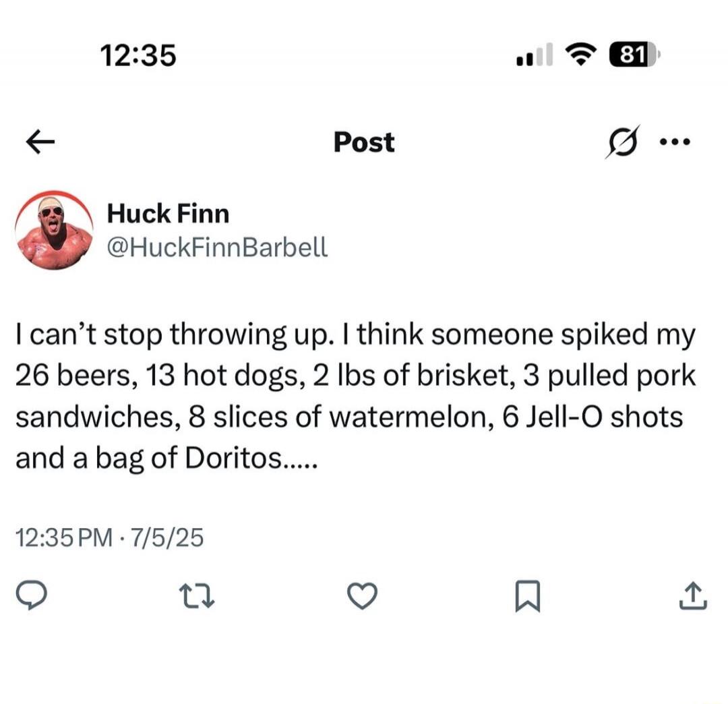Click the Post header title
The width and height of the screenshot is (728, 704).
tap(364, 142)
